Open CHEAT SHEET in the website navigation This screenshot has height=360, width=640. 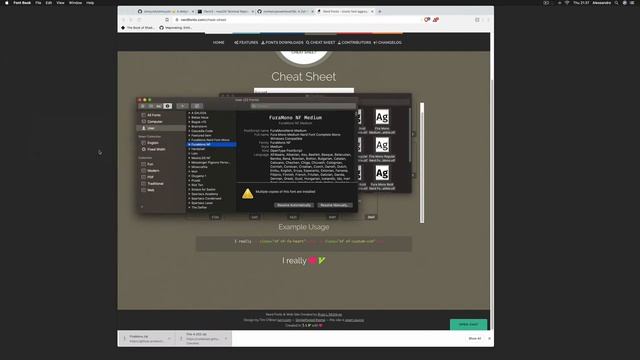pyautogui.click(x=321, y=42)
